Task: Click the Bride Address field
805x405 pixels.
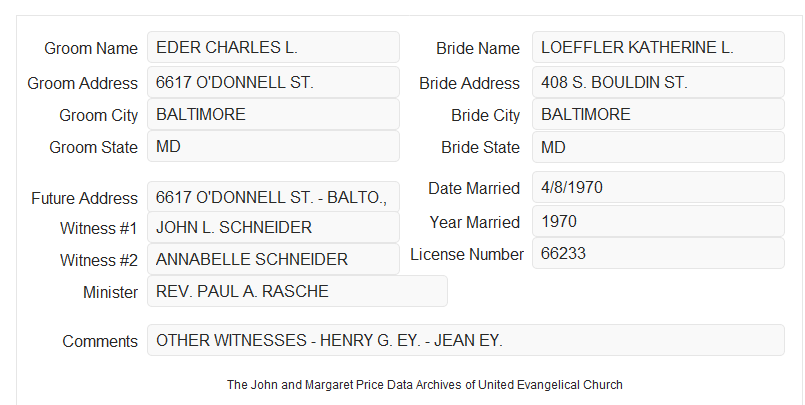Action: 658,82
